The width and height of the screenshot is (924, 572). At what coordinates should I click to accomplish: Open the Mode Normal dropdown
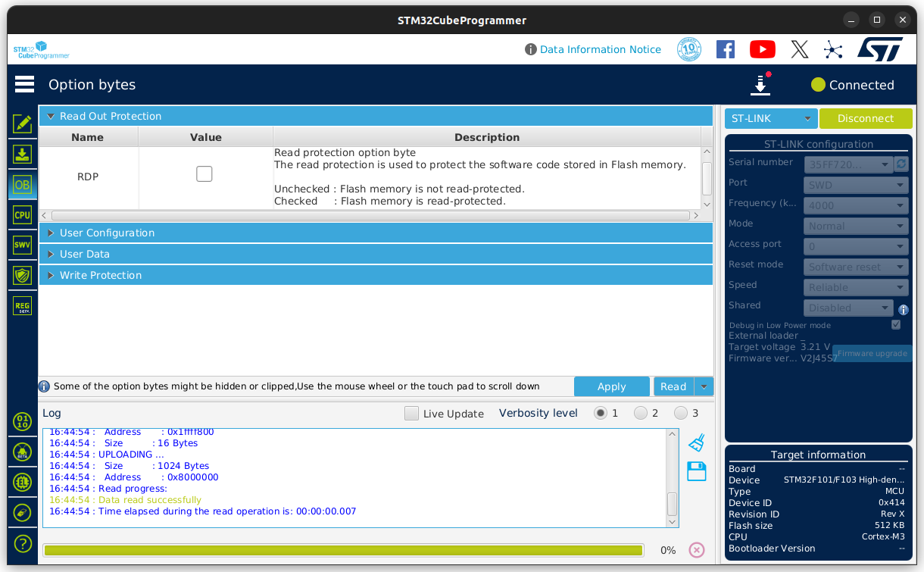(x=856, y=226)
